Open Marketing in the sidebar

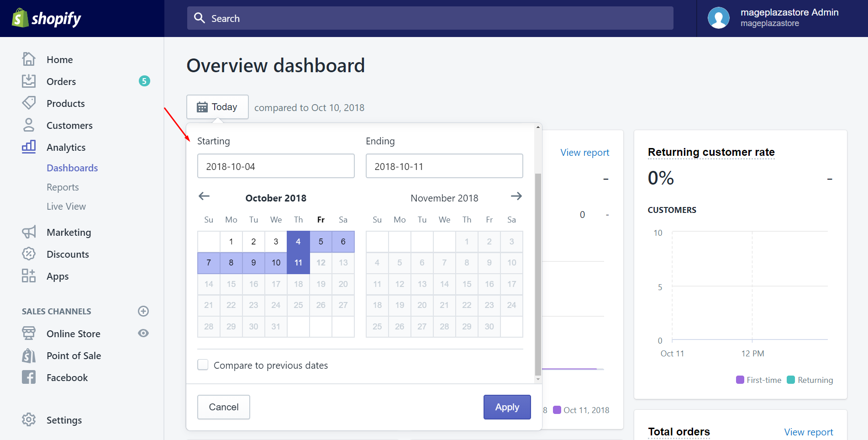pyautogui.click(x=69, y=232)
